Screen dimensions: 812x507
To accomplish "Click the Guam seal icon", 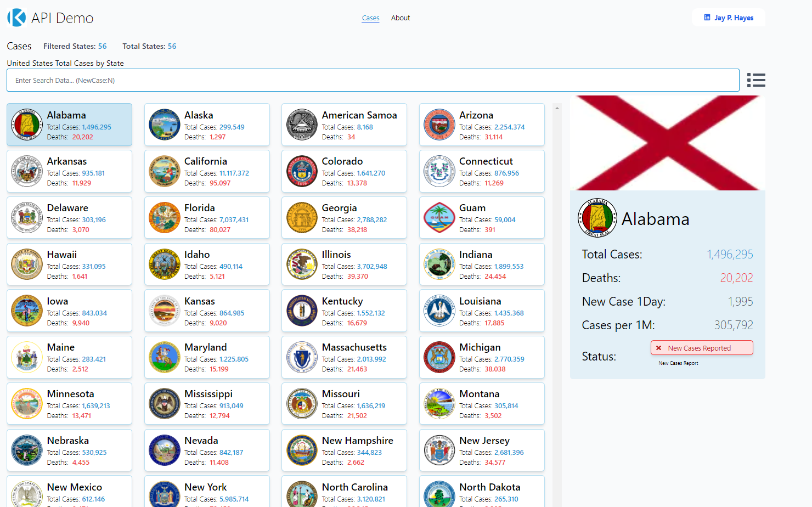I will click(x=439, y=218).
